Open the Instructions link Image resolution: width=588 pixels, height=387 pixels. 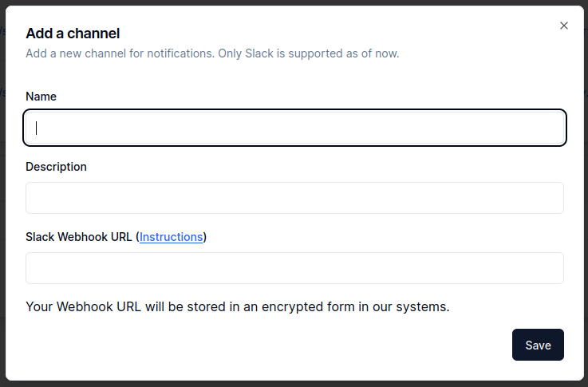[171, 237]
